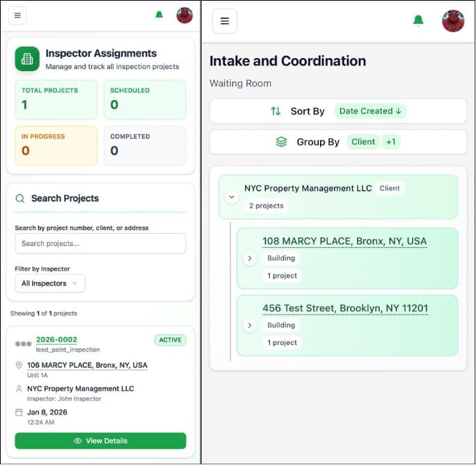This screenshot has width=476, height=465.
Task: Click the ACTIVE status badge
Action: coord(170,340)
